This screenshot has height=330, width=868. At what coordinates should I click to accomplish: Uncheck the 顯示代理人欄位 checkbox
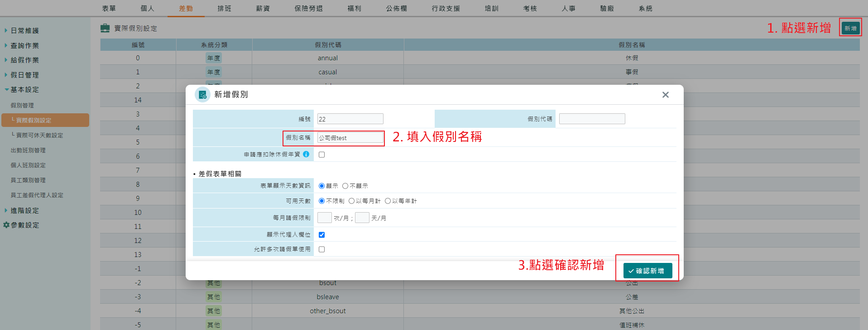point(321,235)
